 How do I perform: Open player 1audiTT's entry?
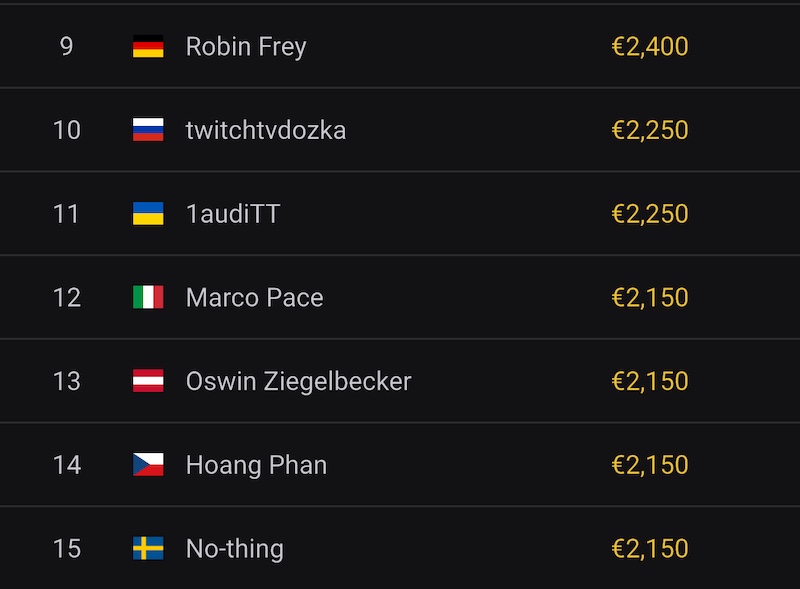tap(233, 214)
